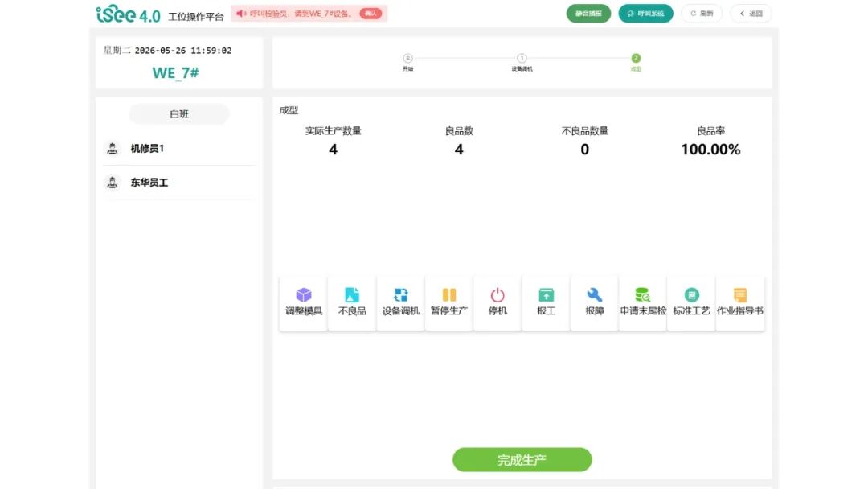
Task: Click the 工位操作平台 title text
Action: click(196, 17)
